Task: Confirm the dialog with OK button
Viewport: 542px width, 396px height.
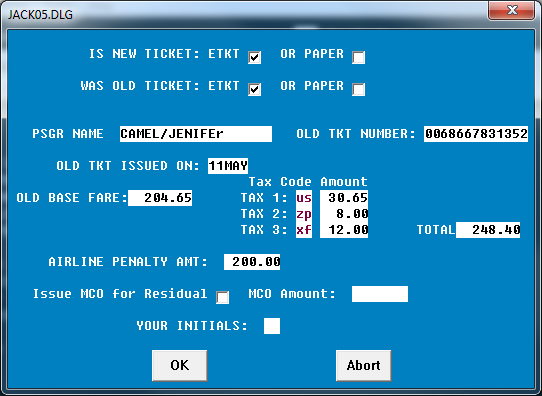Action: 180,366
